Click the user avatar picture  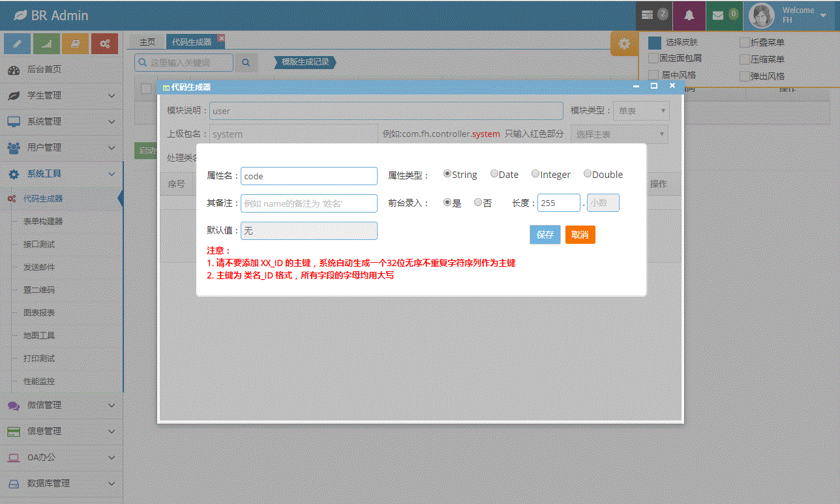tap(762, 16)
